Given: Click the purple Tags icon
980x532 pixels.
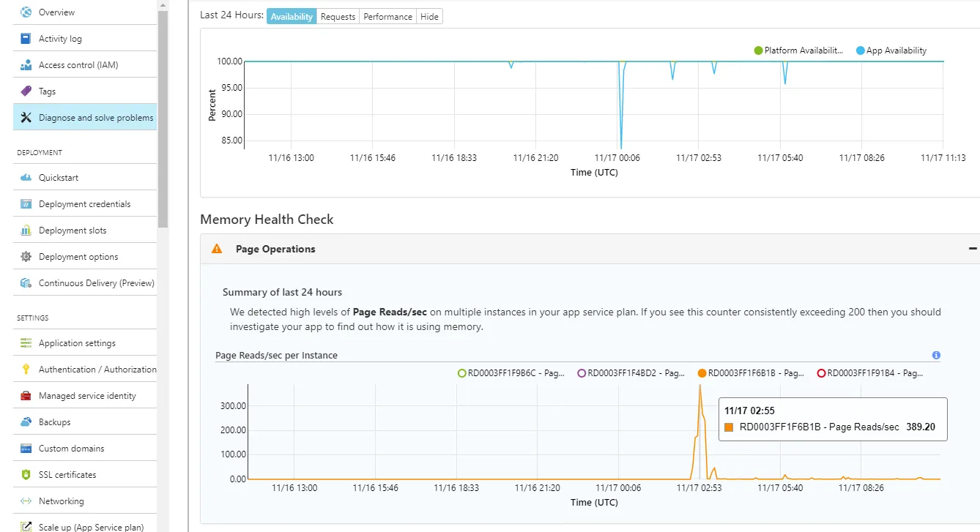Looking at the screenshot, I should [26, 91].
